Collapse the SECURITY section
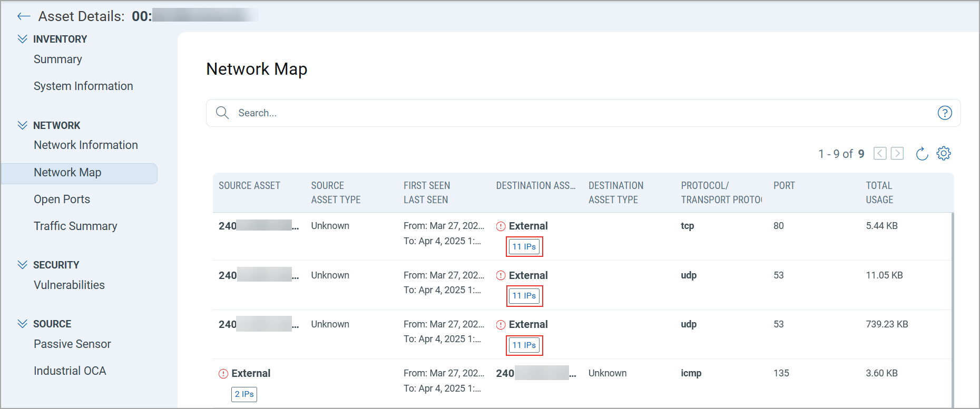Image resolution: width=980 pixels, height=409 pixels. [x=22, y=265]
